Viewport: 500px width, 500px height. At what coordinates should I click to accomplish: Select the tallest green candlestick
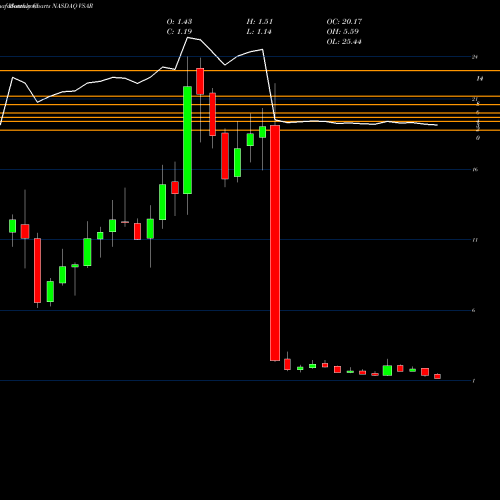(x=187, y=140)
